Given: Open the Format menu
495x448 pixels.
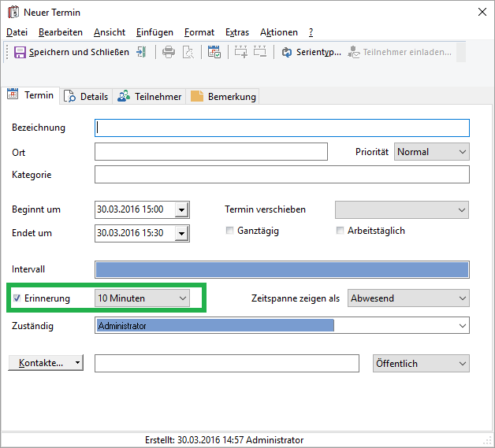Looking at the screenshot, I should tap(199, 32).
